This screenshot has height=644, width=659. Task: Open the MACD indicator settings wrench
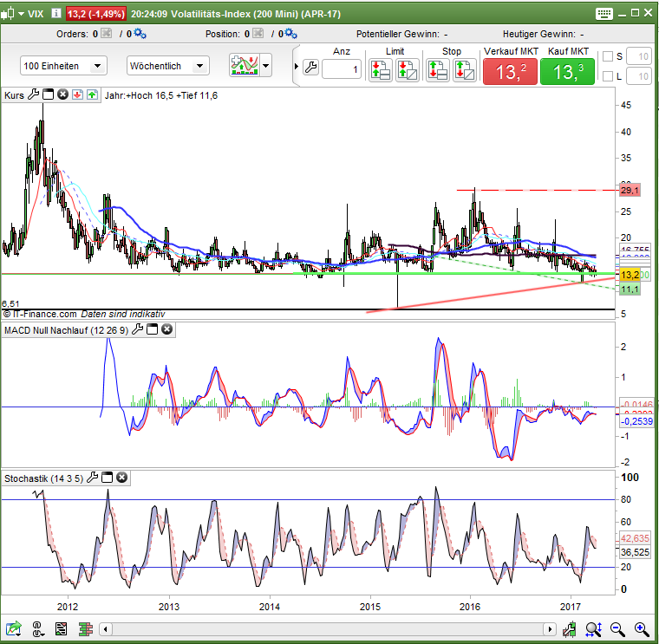(137, 329)
